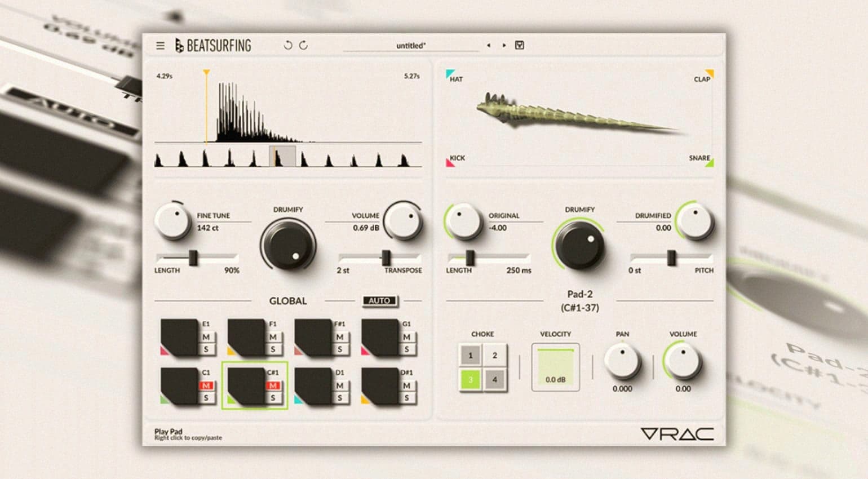This screenshot has width=868, height=479.
Task: Click the Pad-2 (C#1-37) label
Action: pyautogui.click(x=580, y=301)
